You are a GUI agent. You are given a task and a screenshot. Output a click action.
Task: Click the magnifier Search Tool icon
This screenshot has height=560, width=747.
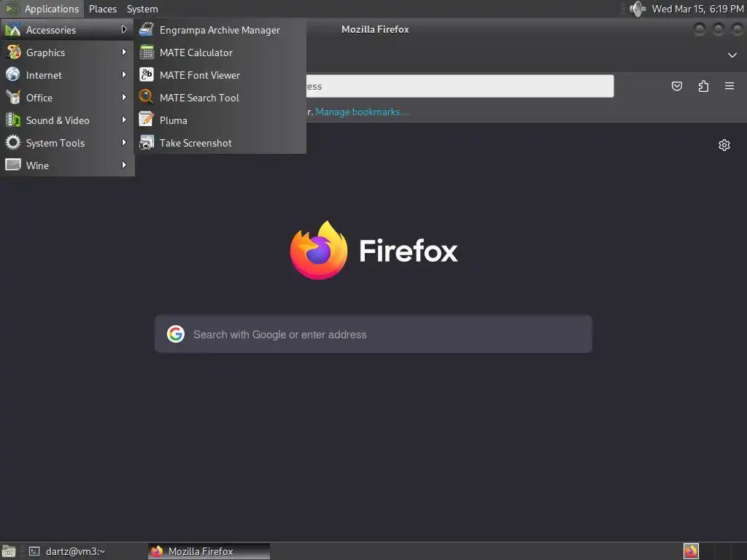pyautogui.click(x=146, y=97)
